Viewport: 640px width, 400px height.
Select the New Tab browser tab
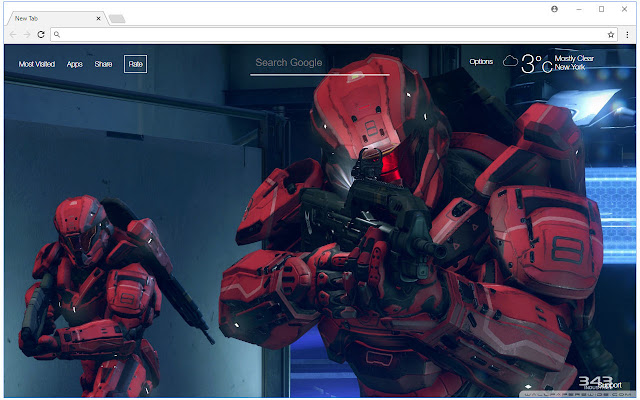click(57, 18)
